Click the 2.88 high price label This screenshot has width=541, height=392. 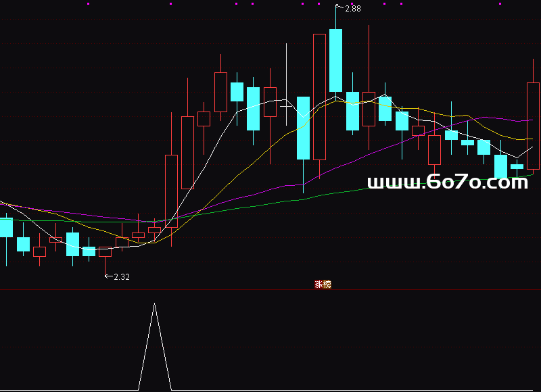click(x=352, y=9)
